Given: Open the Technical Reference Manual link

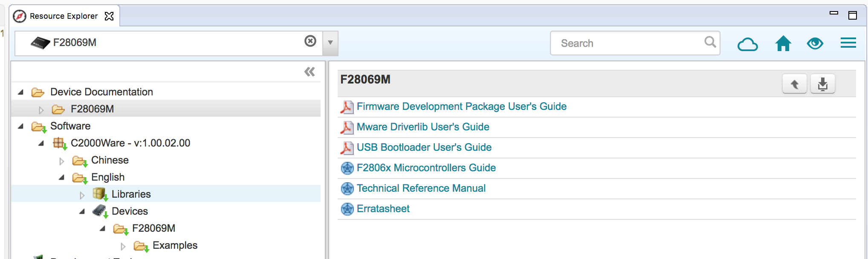Looking at the screenshot, I should click(x=421, y=188).
